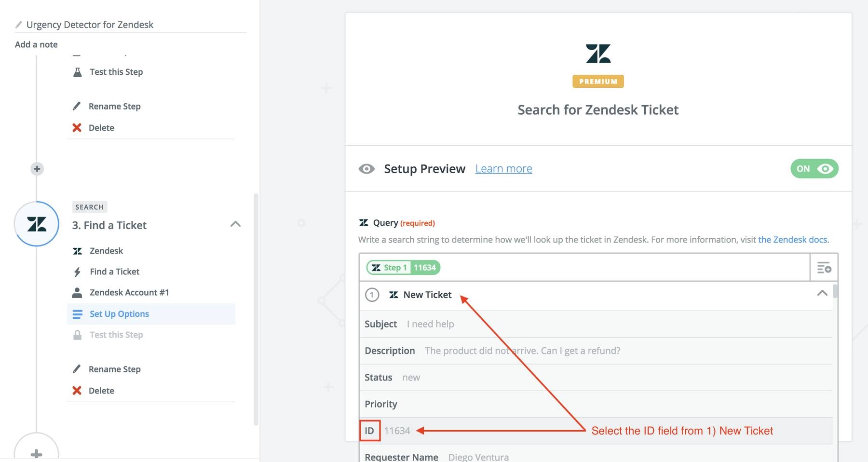Click the insert-field icon beside Query box
The image size is (868, 462).
pyautogui.click(x=824, y=268)
